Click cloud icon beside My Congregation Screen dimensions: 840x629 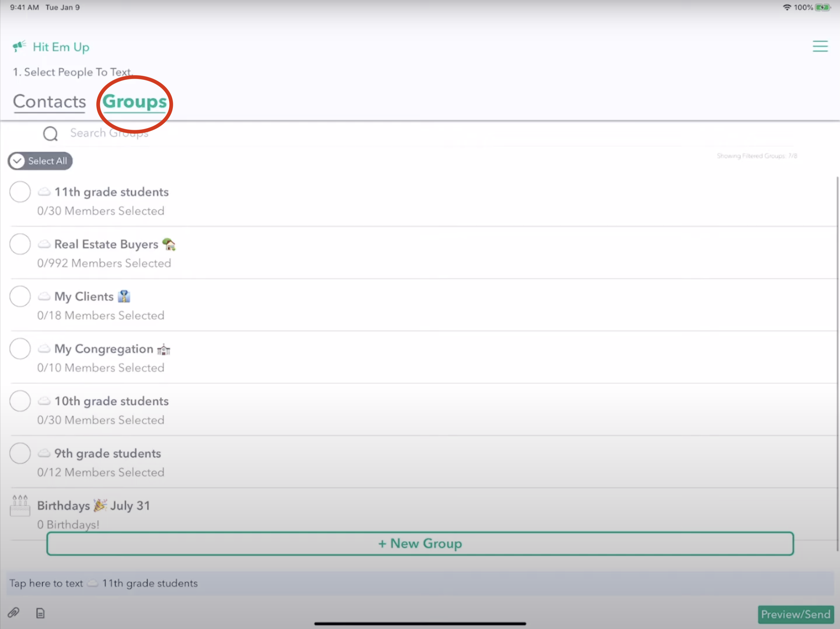click(44, 348)
